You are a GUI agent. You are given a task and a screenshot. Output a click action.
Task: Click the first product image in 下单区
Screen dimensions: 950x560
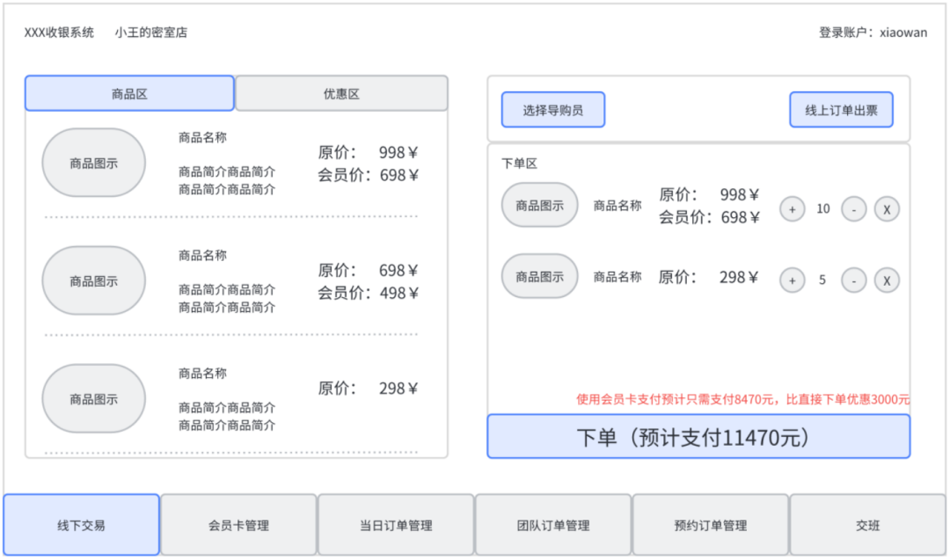coord(538,205)
